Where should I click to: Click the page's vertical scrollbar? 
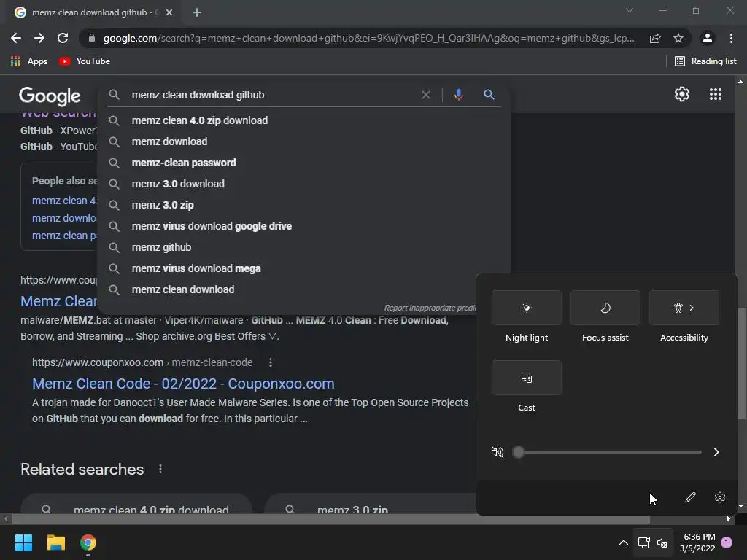741,365
